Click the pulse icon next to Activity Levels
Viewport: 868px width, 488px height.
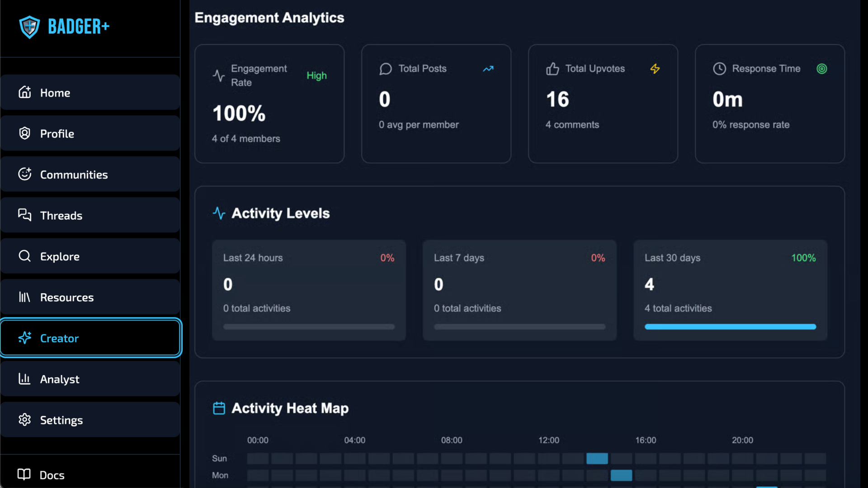point(219,213)
